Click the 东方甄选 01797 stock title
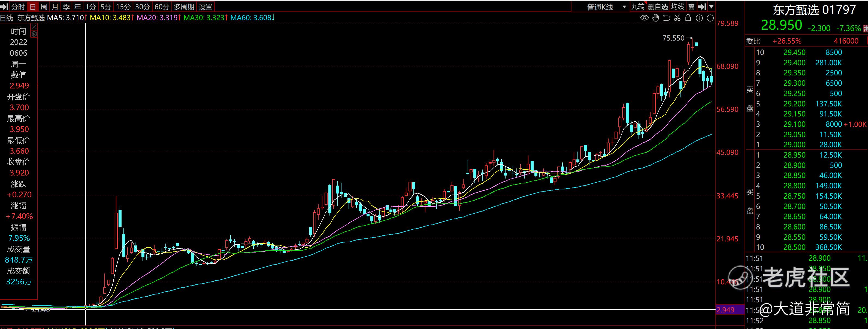868x329 pixels. coord(814,10)
